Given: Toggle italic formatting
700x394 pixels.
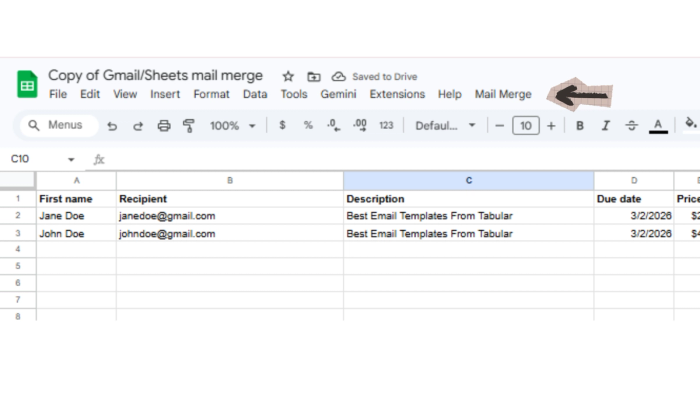Looking at the screenshot, I should coord(605,126).
